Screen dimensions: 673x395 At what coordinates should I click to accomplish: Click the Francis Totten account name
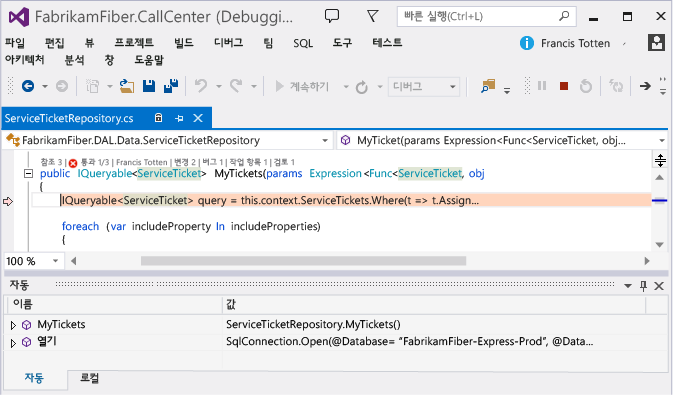[x=575, y=43]
